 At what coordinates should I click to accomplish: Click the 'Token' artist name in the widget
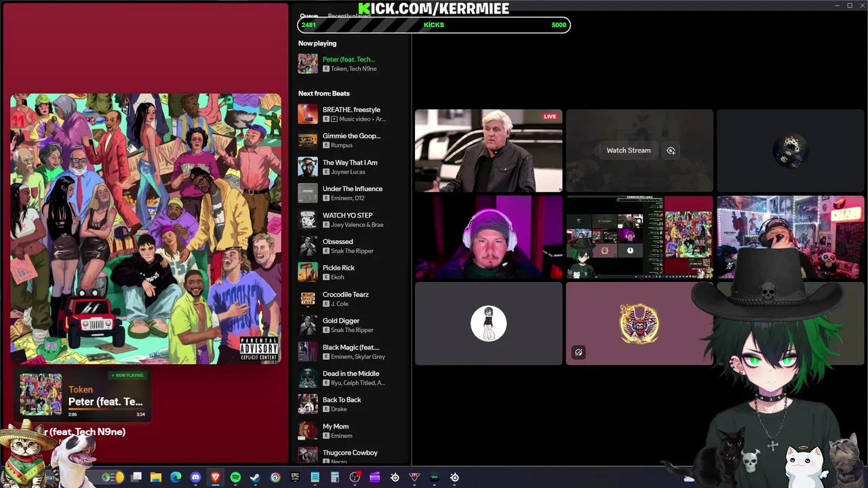[x=81, y=390]
